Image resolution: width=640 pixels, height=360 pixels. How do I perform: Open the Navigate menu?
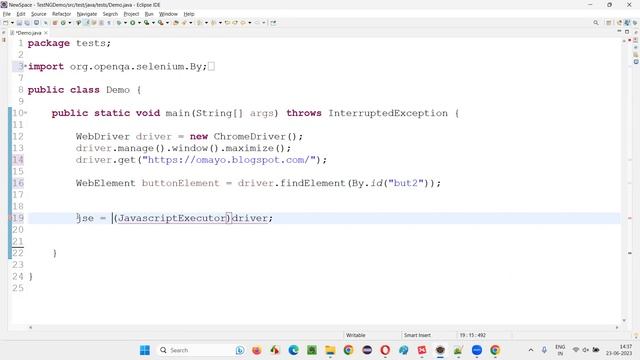(87, 14)
